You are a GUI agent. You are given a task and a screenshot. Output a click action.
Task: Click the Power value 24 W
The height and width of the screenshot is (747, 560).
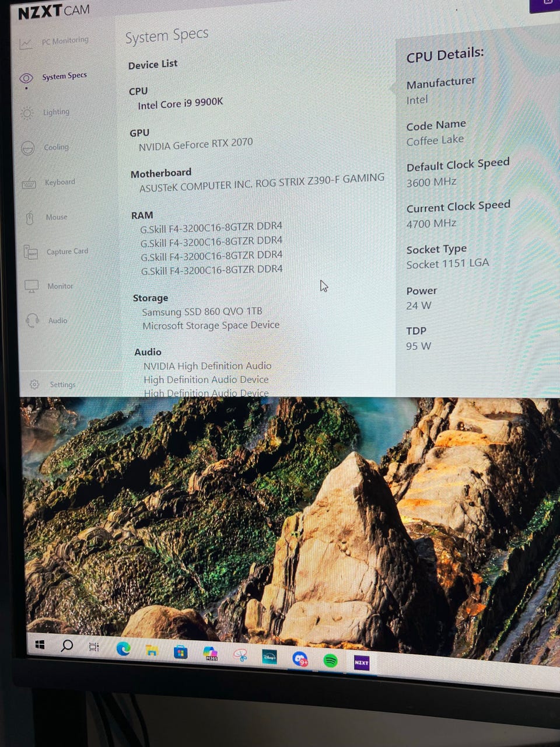coord(418,306)
